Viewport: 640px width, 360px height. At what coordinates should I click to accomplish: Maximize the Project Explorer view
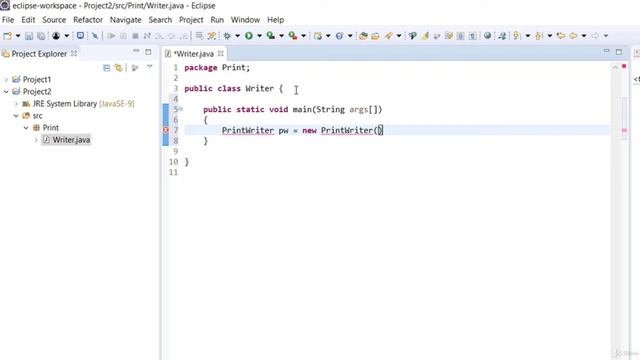pos(148,52)
